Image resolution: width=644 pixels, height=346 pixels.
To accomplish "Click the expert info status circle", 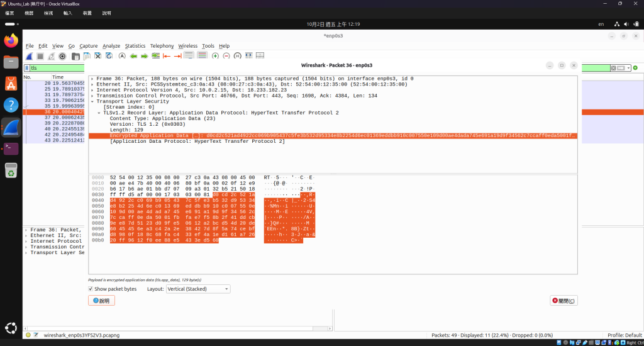I will click(x=28, y=335).
